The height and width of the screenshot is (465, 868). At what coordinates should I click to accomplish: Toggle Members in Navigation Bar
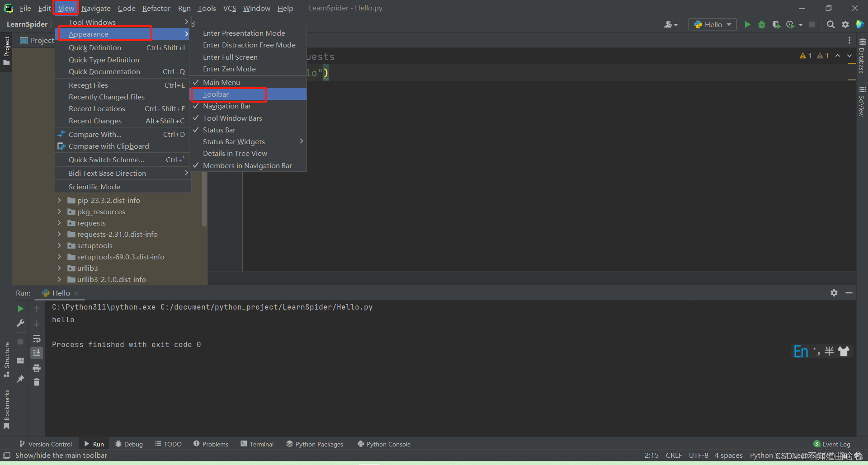point(248,165)
